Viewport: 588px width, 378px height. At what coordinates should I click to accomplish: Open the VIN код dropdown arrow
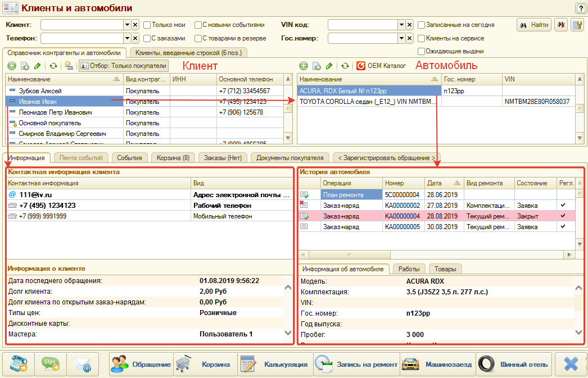point(401,25)
